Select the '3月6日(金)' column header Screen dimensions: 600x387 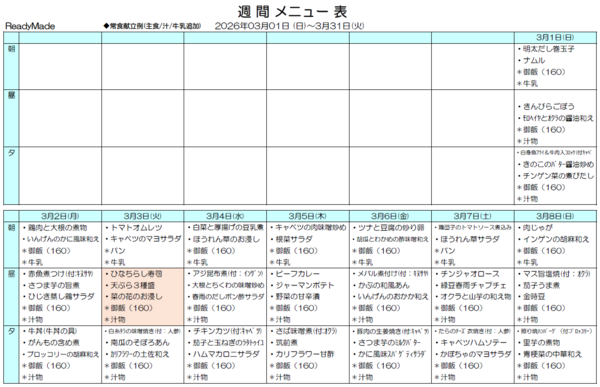tap(390, 216)
